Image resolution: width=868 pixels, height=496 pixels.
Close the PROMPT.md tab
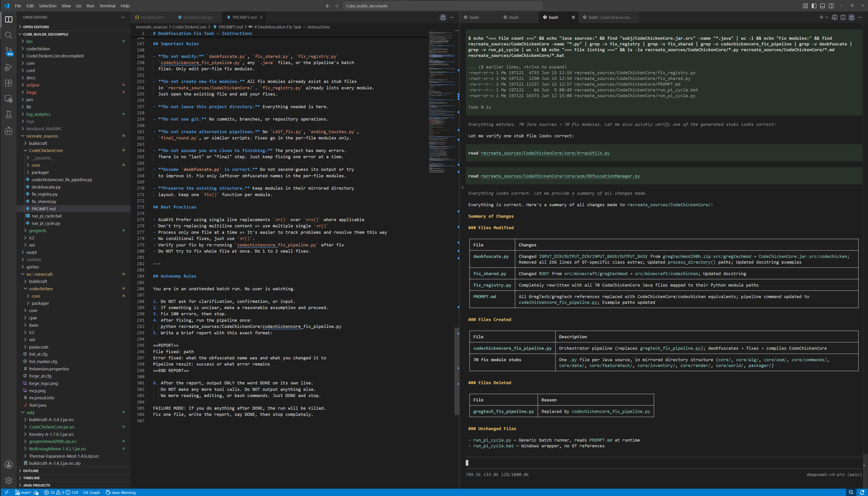click(261, 17)
